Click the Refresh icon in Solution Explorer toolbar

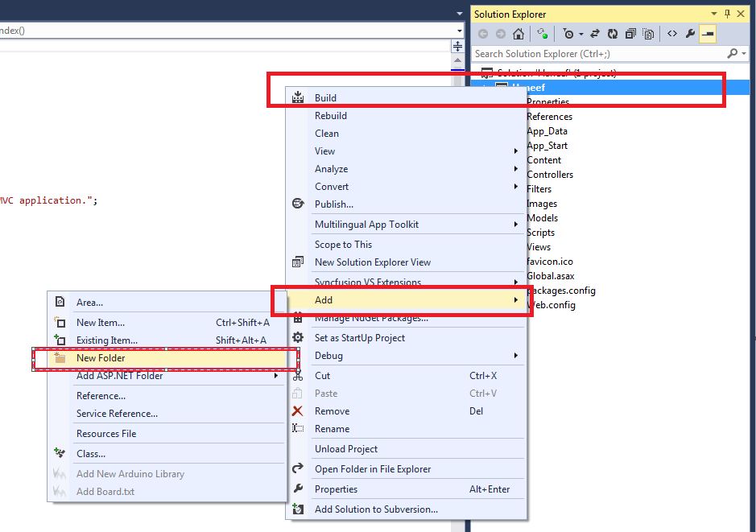tap(613, 34)
